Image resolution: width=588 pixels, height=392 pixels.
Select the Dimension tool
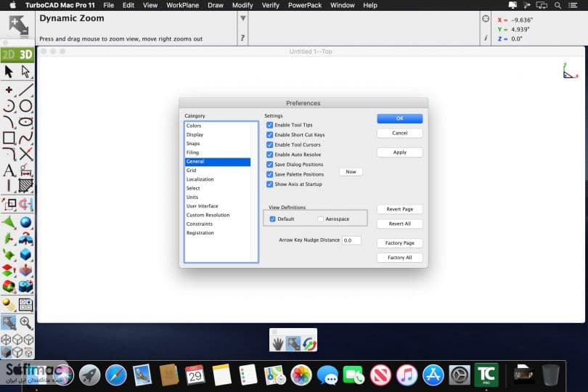[x=25, y=171]
